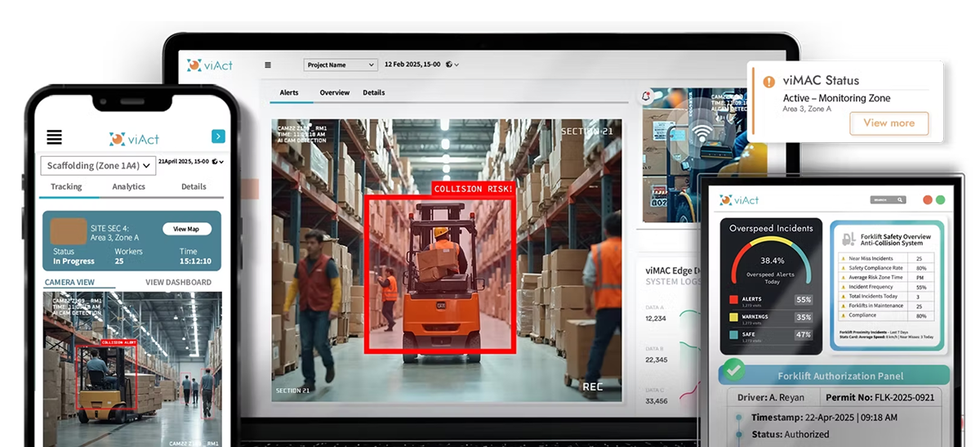Click the 'Active – Monitoring Zone' text

836,98
